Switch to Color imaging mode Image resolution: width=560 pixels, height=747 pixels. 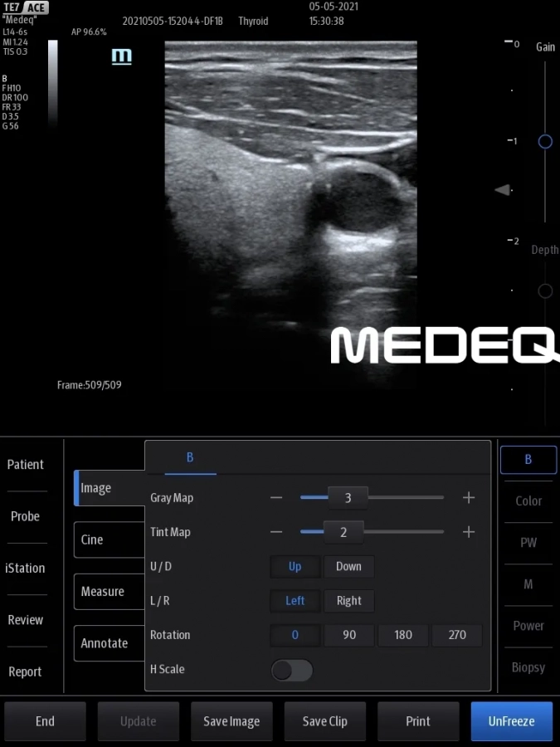point(528,501)
